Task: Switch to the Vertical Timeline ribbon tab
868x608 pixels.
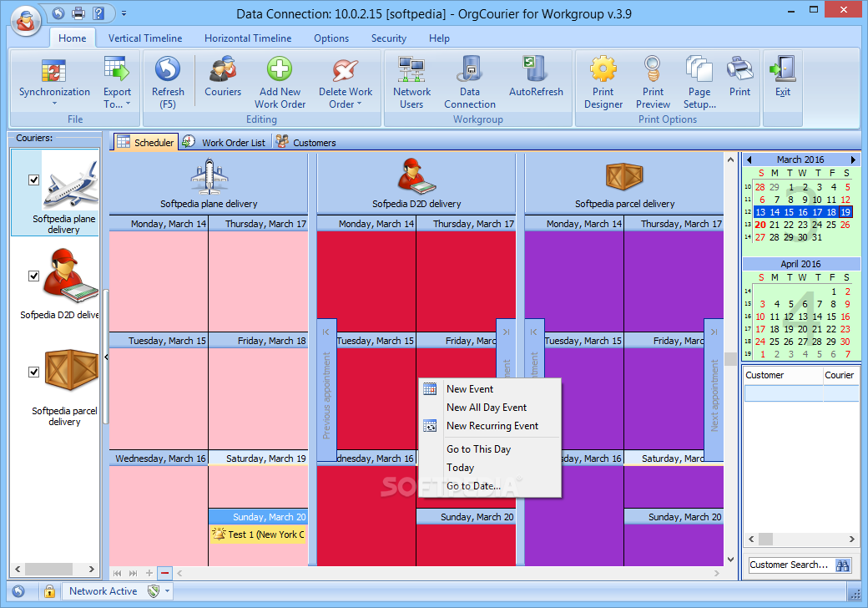Action: click(145, 38)
